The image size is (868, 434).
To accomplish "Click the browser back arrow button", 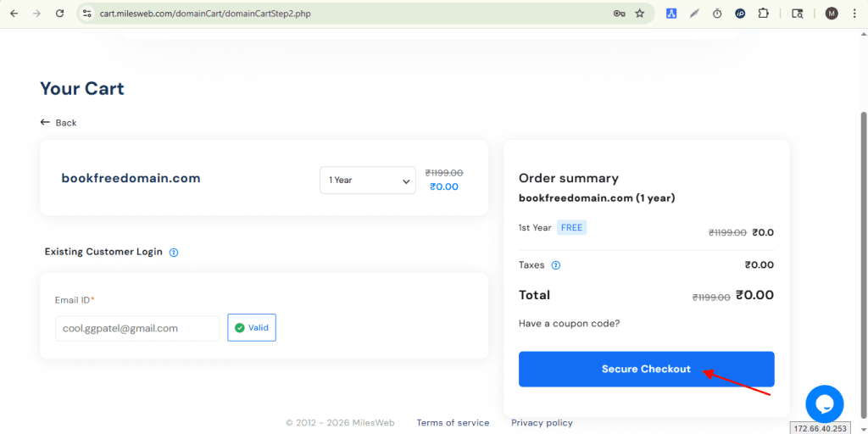I will (14, 14).
